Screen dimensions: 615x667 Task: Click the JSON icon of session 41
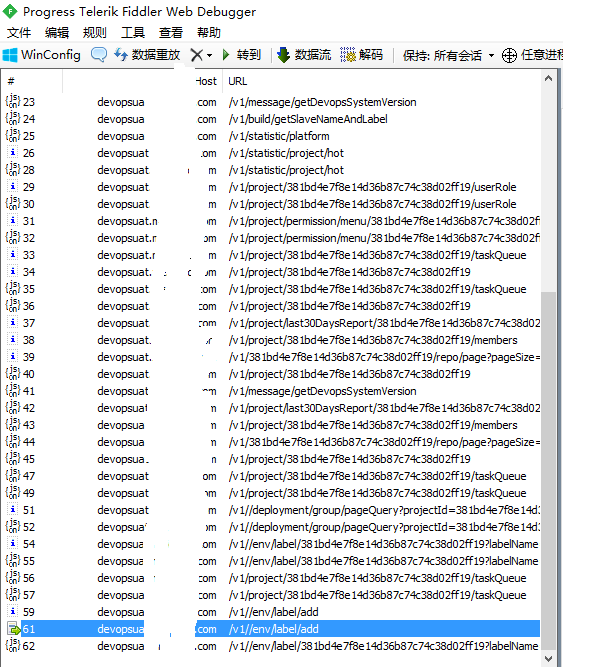click(x=13, y=390)
